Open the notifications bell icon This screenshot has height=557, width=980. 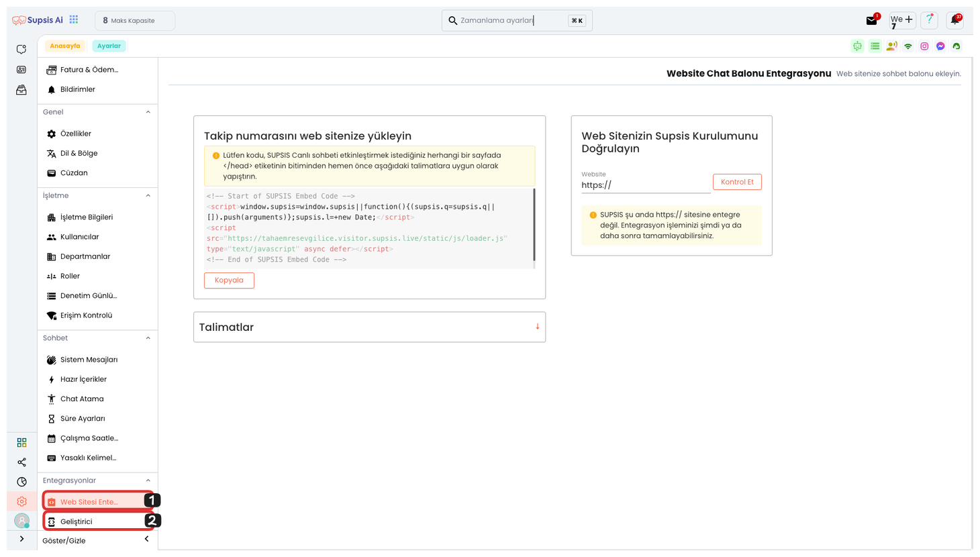955,20
